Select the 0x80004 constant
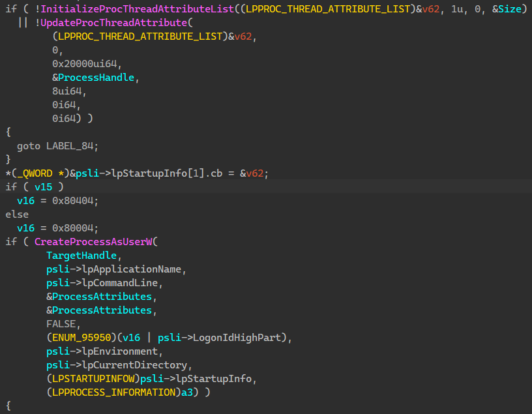Screen dimensions: 532x414 [x=72, y=228]
